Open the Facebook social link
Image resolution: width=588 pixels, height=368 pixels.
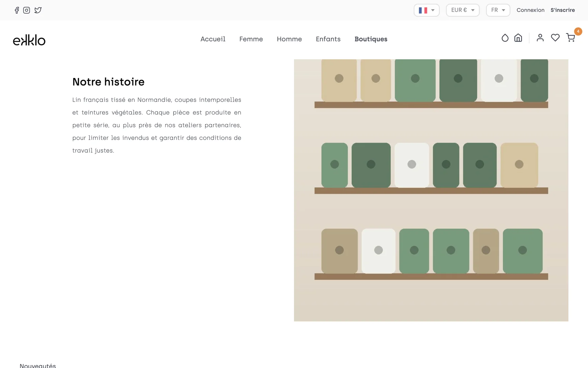[17, 10]
